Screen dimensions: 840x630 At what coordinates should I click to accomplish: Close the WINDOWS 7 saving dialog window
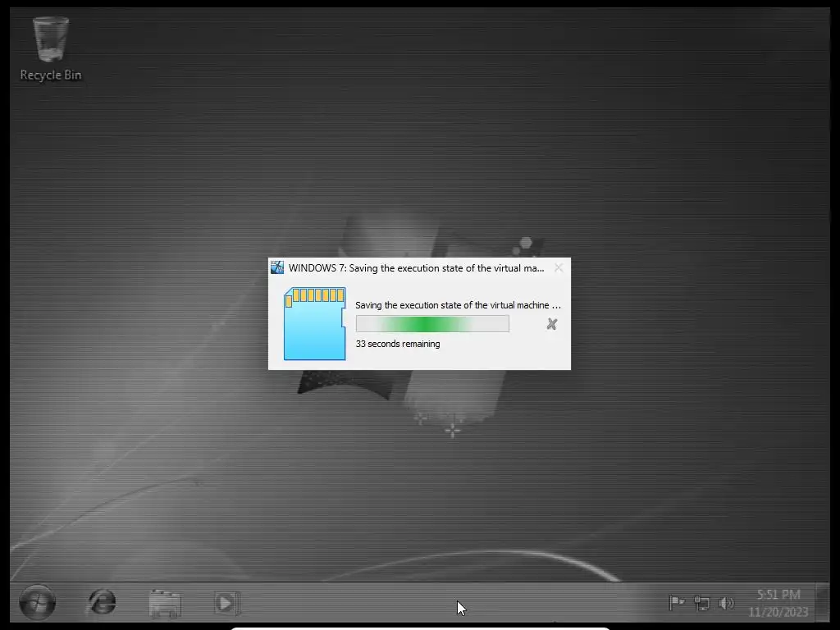pyautogui.click(x=558, y=268)
